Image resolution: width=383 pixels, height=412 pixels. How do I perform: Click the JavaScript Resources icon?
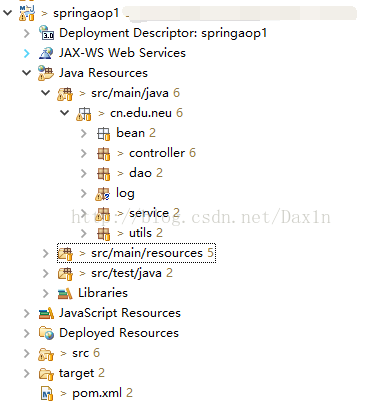pyautogui.click(x=46, y=313)
